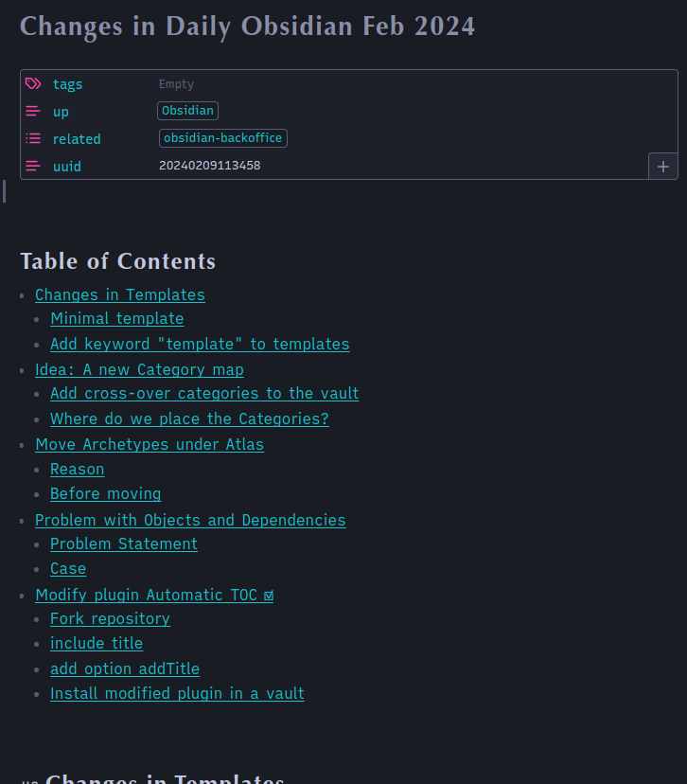The image size is (687, 784).
Task: Open the Fork repository link
Action: 110,619
